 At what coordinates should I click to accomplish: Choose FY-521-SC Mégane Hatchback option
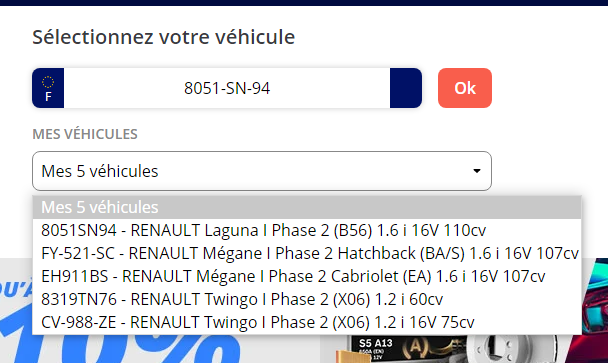(x=307, y=253)
